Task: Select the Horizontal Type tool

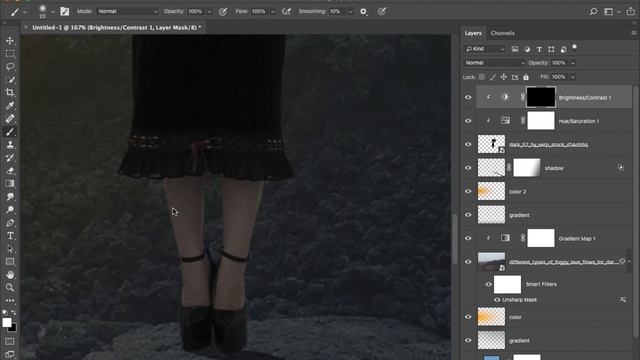Action: (10, 236)
